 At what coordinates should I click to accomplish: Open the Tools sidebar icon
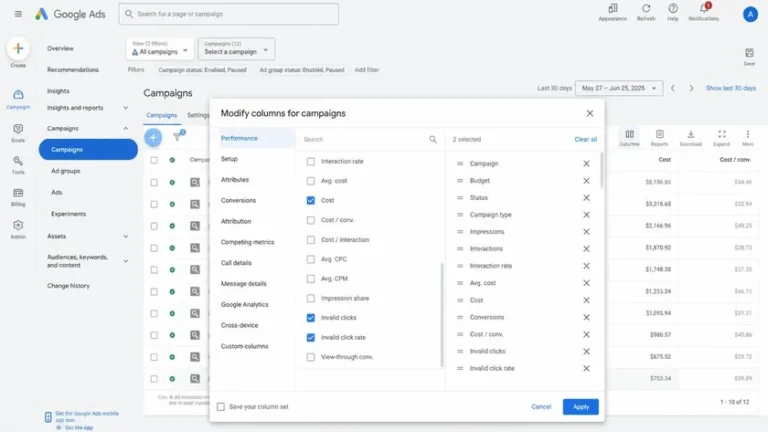coord(18,161)
